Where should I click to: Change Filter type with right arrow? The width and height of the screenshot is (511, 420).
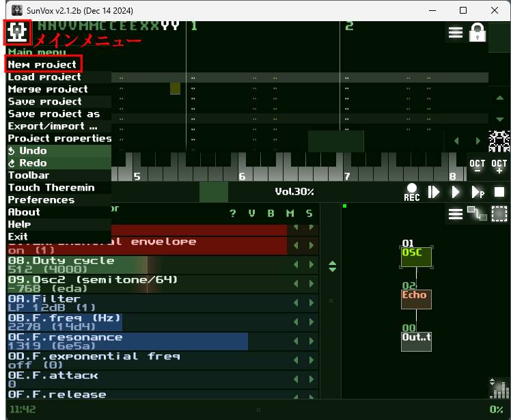tap(312, 303)
